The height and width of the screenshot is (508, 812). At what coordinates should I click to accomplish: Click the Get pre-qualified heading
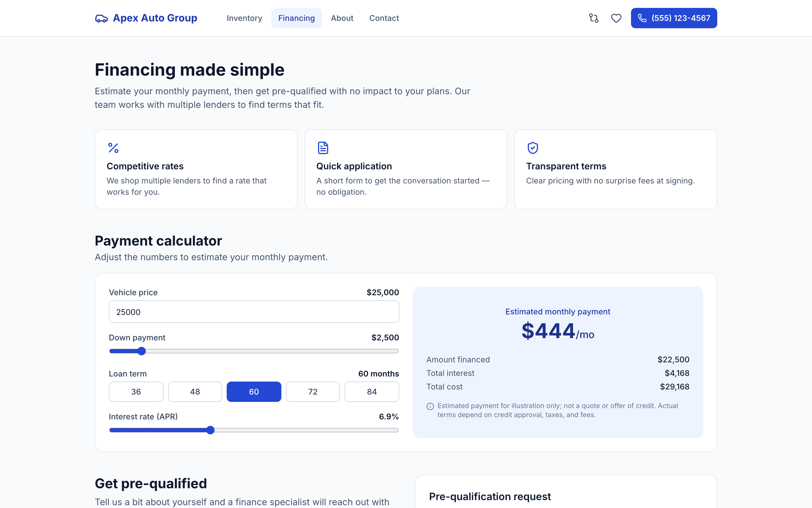[151, 483]
